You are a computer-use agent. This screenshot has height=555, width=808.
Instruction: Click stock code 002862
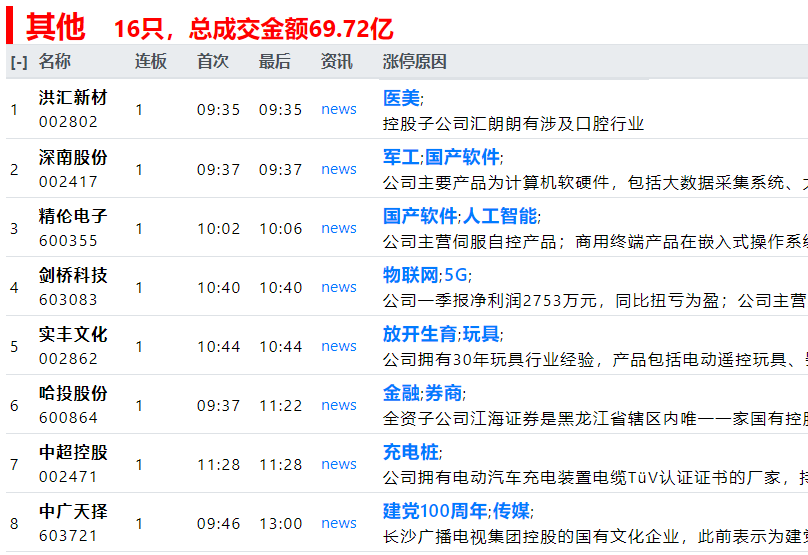pos(68,359)
